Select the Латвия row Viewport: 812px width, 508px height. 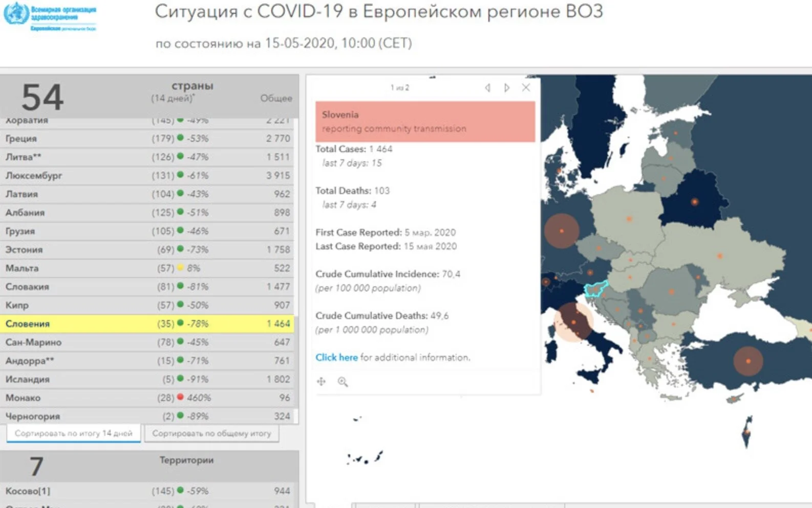click(147, 194)
